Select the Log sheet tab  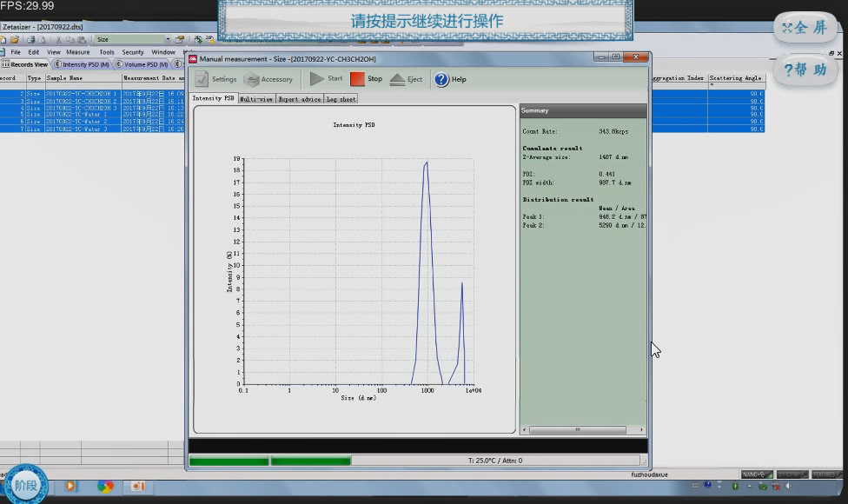click(341, 99)
